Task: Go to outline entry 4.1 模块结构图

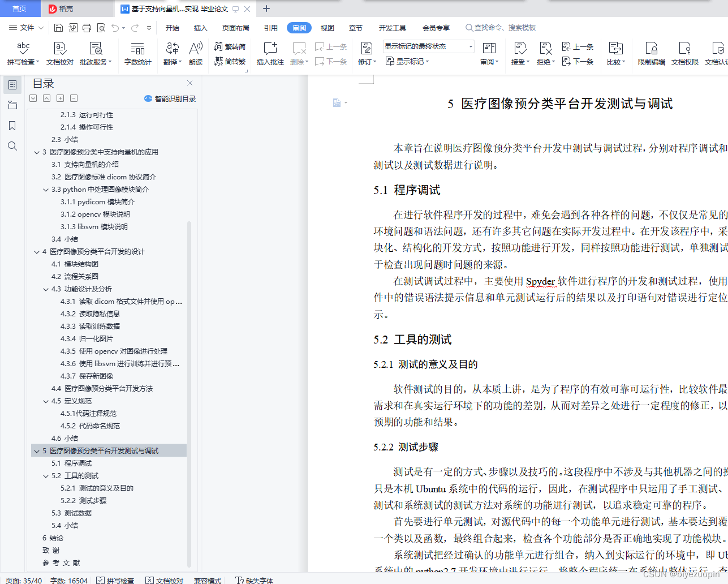Action: (x=75, y=264)
